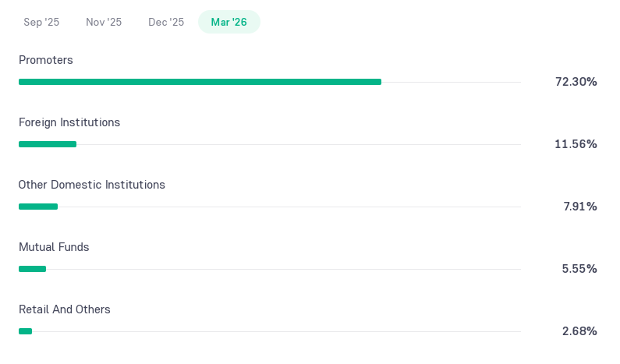620x364 pixels.
Task: Click the Other Domestic Institutions green bar
Action: coord(38,207)
